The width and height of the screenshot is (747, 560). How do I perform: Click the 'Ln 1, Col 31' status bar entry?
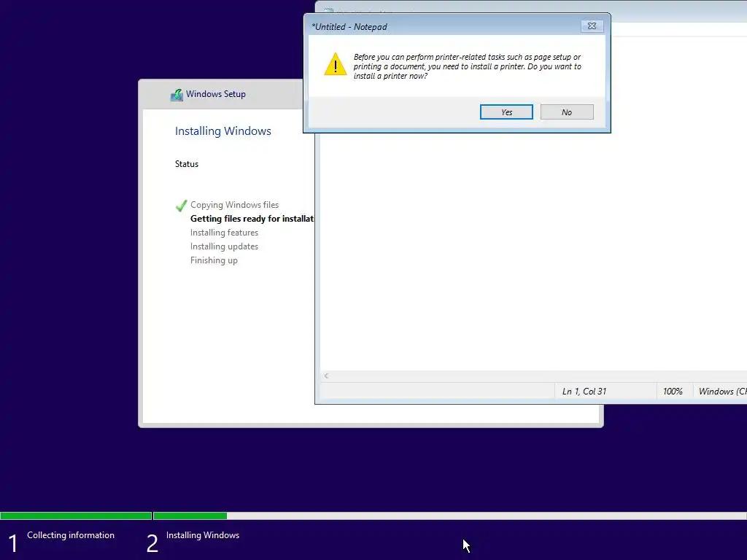584,392
